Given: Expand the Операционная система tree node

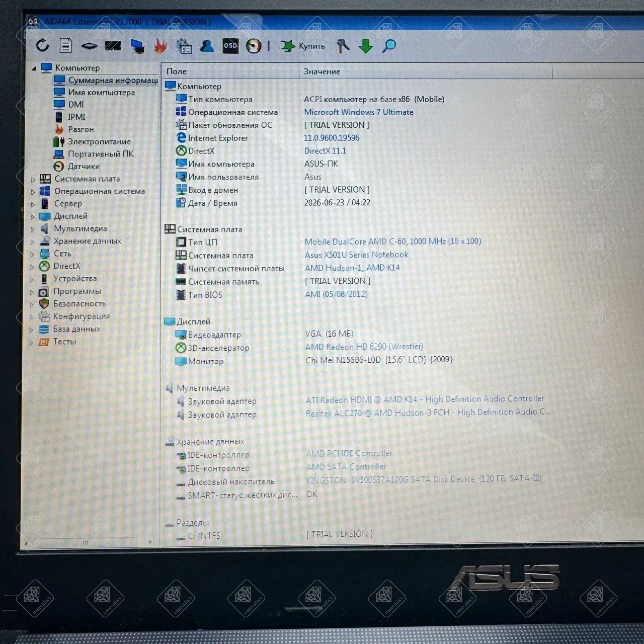Looking at the screenshot, I should pyautogui.click(x=33, y=192).
